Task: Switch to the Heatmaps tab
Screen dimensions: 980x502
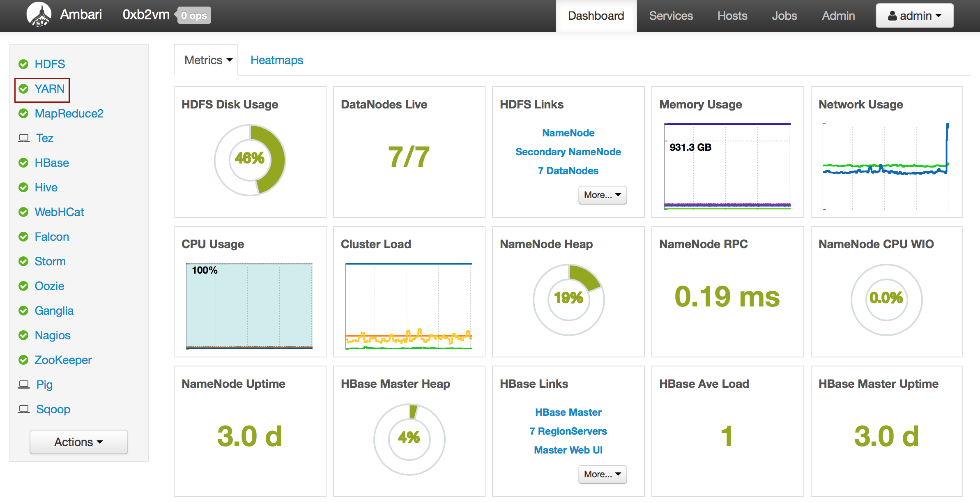Action: pos(276,60)
